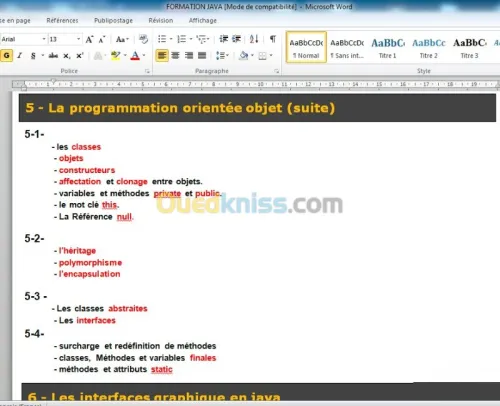Apply numbered list
The height and width of the screenshot is (406, 500).
(182, 39)
